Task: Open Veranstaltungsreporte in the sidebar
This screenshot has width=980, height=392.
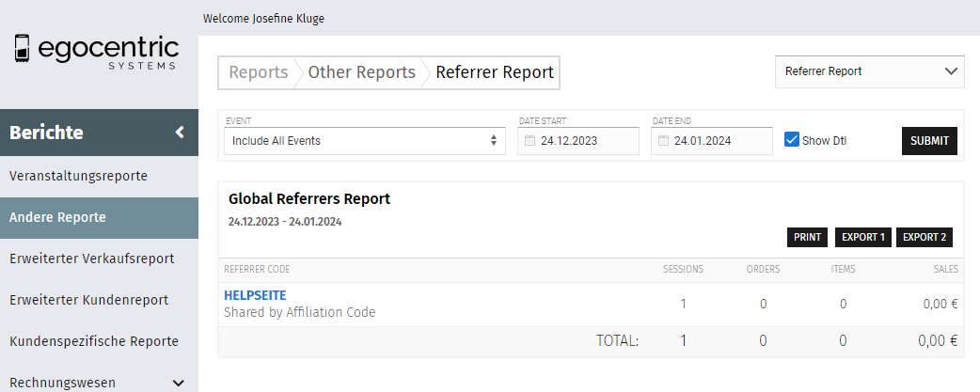Action: pos(79,176)
